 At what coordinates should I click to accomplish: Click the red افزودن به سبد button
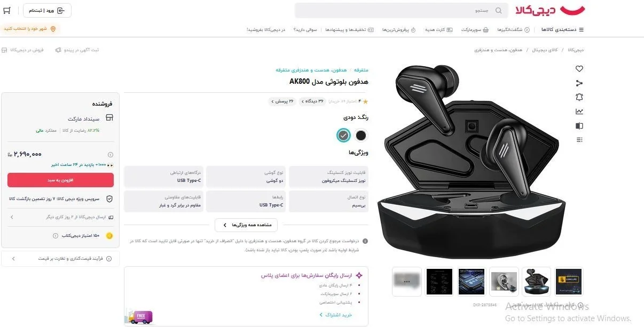60,180
